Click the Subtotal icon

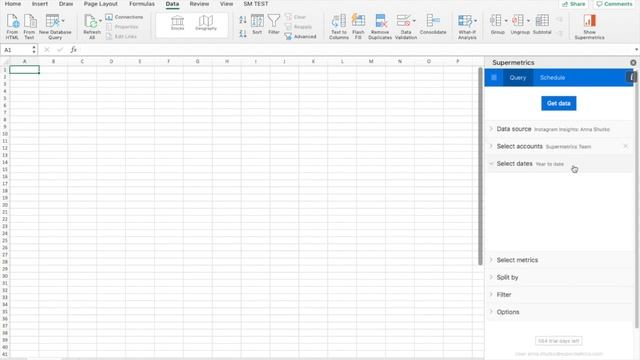click(x=542, y=24)
